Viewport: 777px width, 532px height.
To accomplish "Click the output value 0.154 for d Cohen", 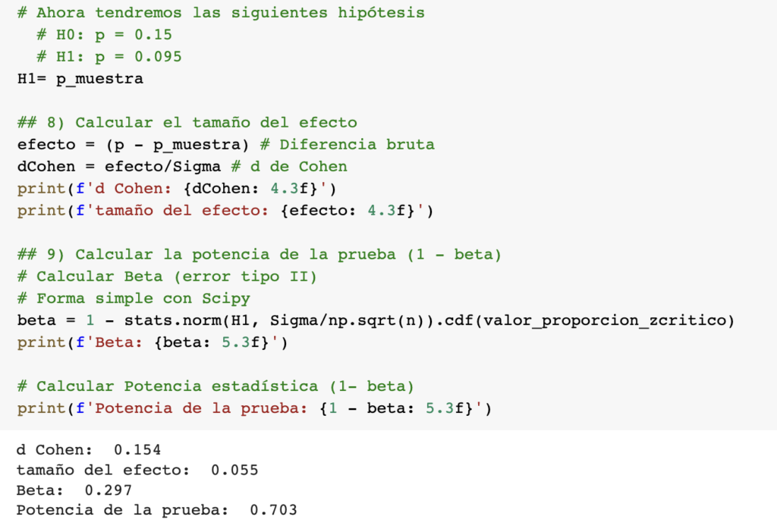I will (137, 450).
